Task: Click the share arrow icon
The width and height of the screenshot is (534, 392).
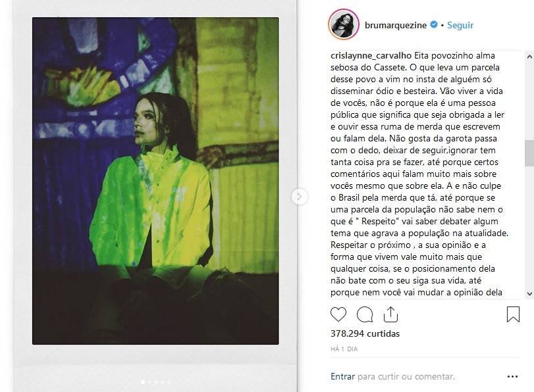Action: [390, 314]
